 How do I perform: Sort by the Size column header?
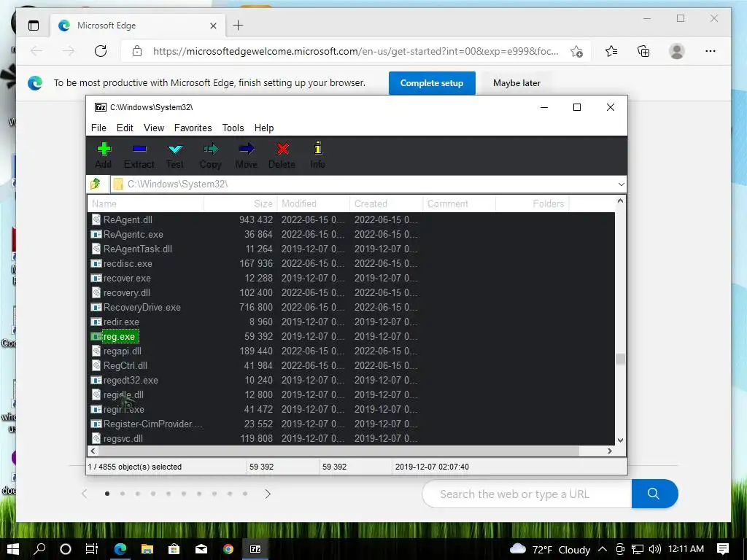241,204
